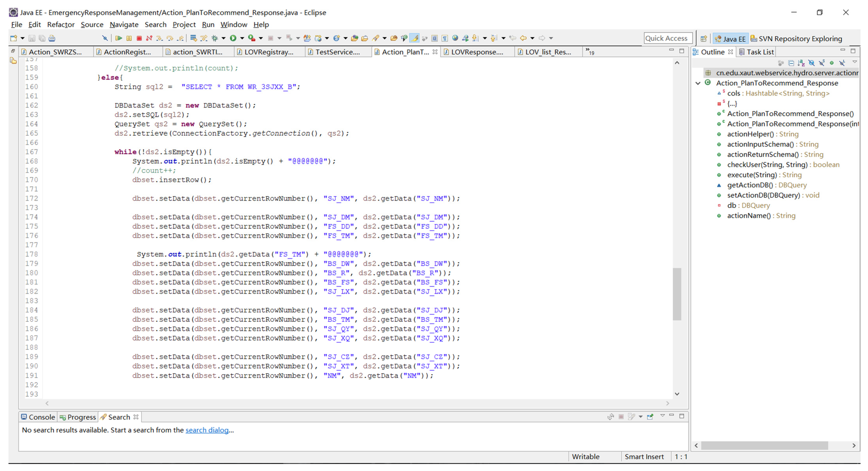The image size is (868, 471).
Task: Click the Print icon in toolbar
Action: (52, 38)
